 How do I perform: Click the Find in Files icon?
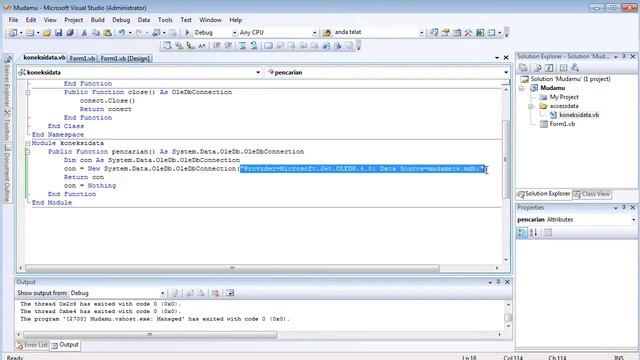click(326, 32)
